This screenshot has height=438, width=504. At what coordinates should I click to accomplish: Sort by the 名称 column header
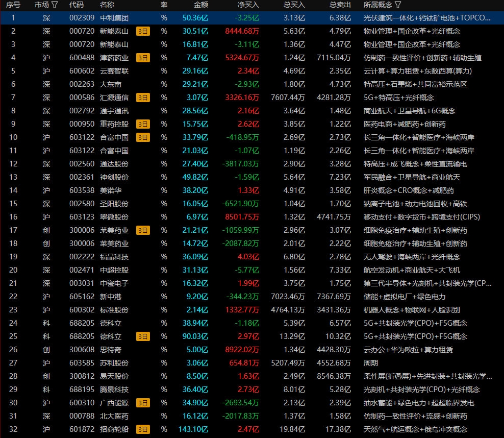pyautogui.click(x=107, y=5)
